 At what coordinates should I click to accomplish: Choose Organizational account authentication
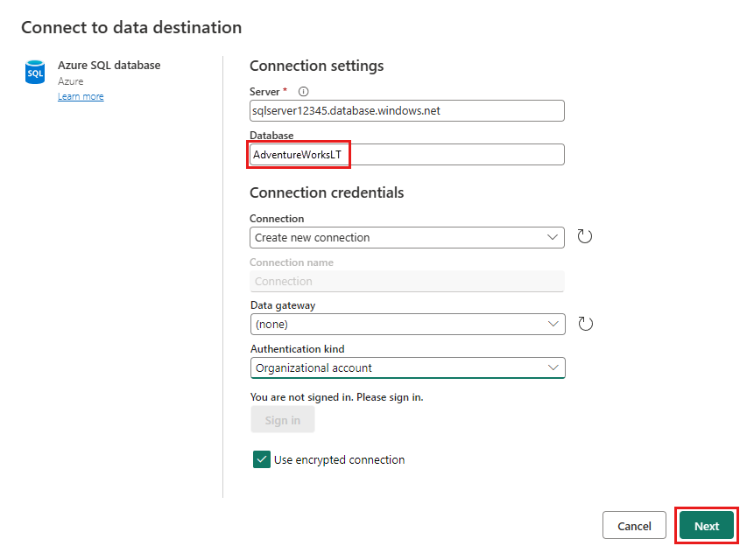[407, 367]
